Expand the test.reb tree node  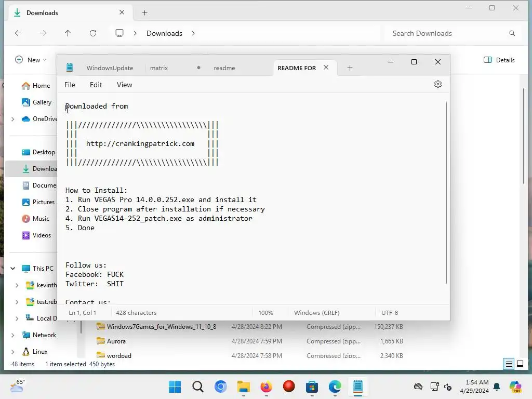click(x=17, y=302)
